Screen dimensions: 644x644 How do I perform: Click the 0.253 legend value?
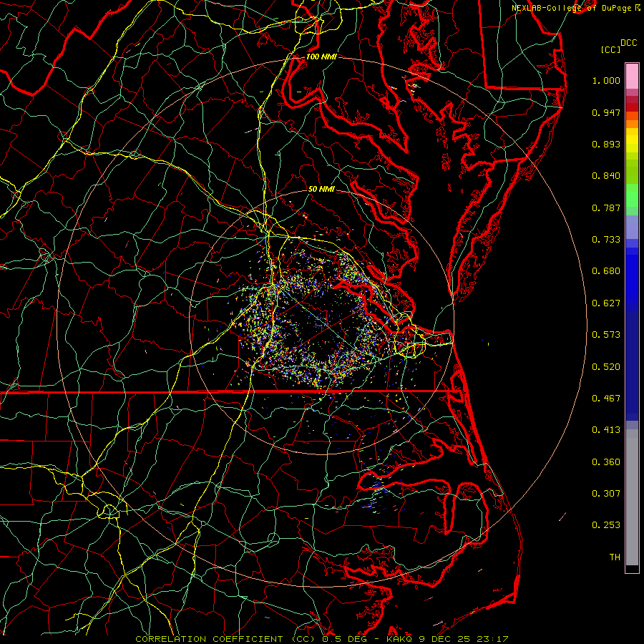pos(606,525)
